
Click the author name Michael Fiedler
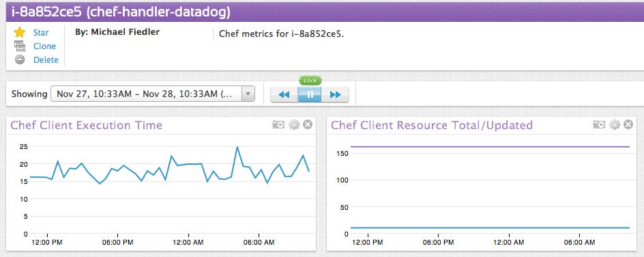point(125,31)
